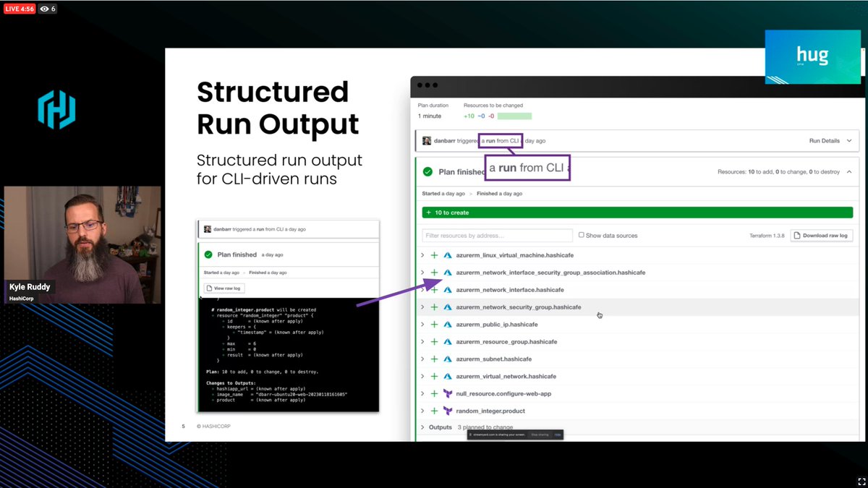The image size is (868, 488).
Task: Click the green plus for azurerm_subnet.hashicafe
Action: pyautogui.click(x=434, y=359)
